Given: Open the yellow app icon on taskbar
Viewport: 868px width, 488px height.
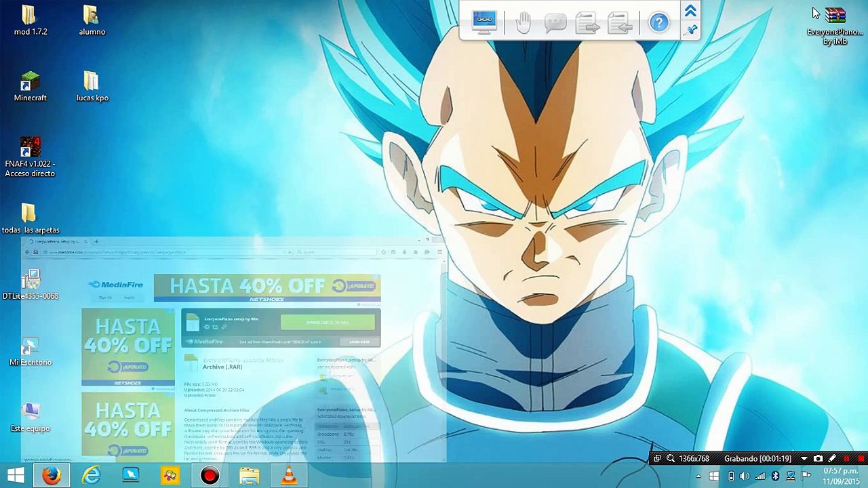Looking at the screenshot, I should coord(170,476).
